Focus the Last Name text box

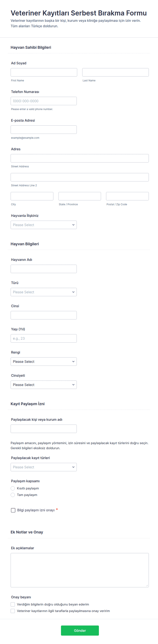[x=115, y=72]
